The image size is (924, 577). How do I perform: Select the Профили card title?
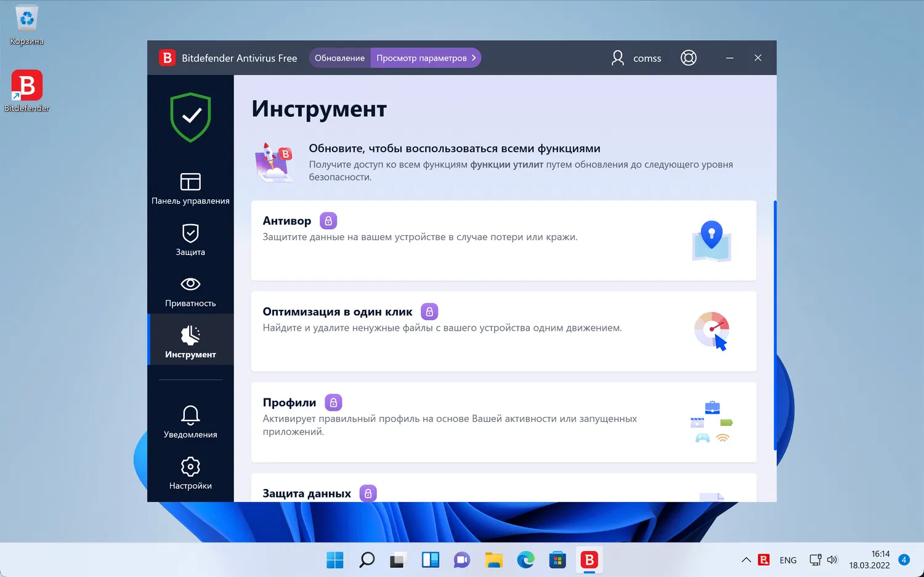(x=290, y=403)
